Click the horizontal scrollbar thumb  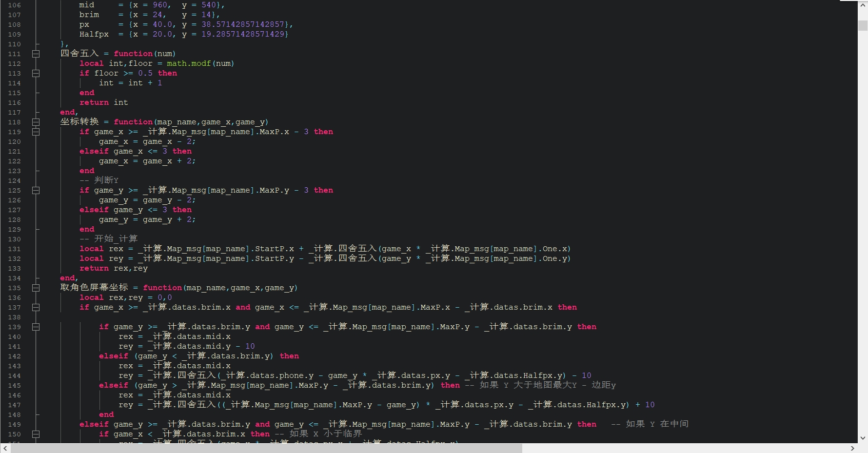(266, 448)
